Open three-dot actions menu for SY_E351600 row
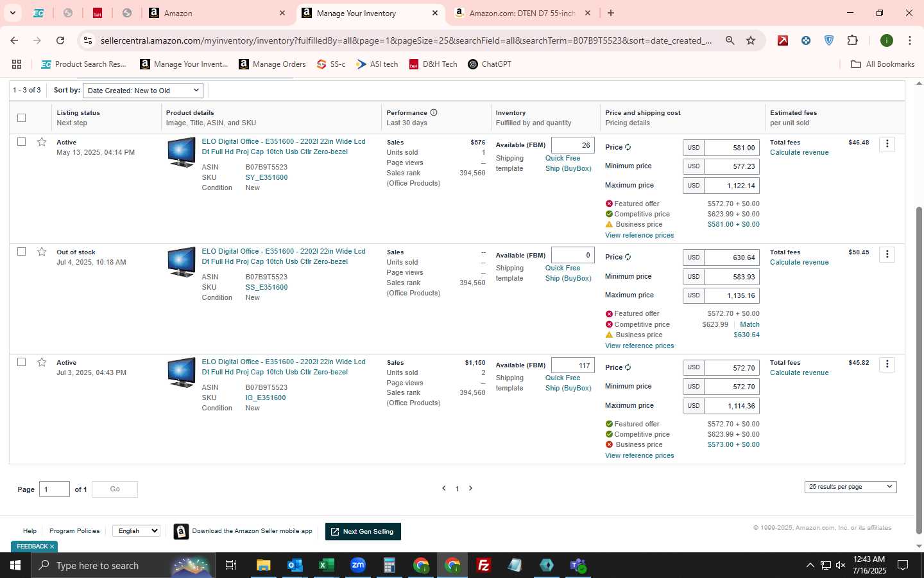This screenshot has height=578, width=924. point(887,144)
